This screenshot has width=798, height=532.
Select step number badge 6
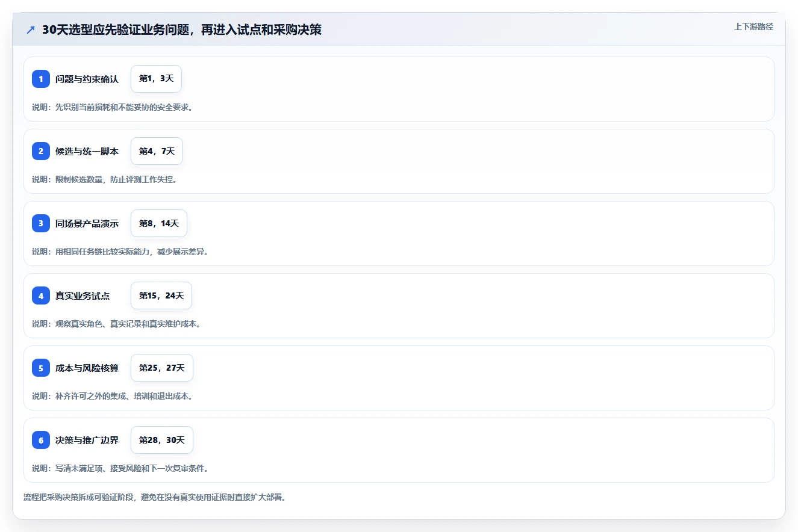click(41, 440)
